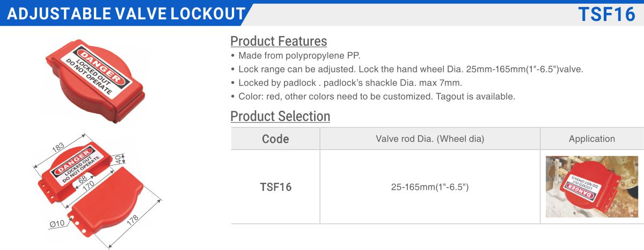Screen dimensions: 644x250
Task: Click the Application column header
Action: (x=592, y=139)
